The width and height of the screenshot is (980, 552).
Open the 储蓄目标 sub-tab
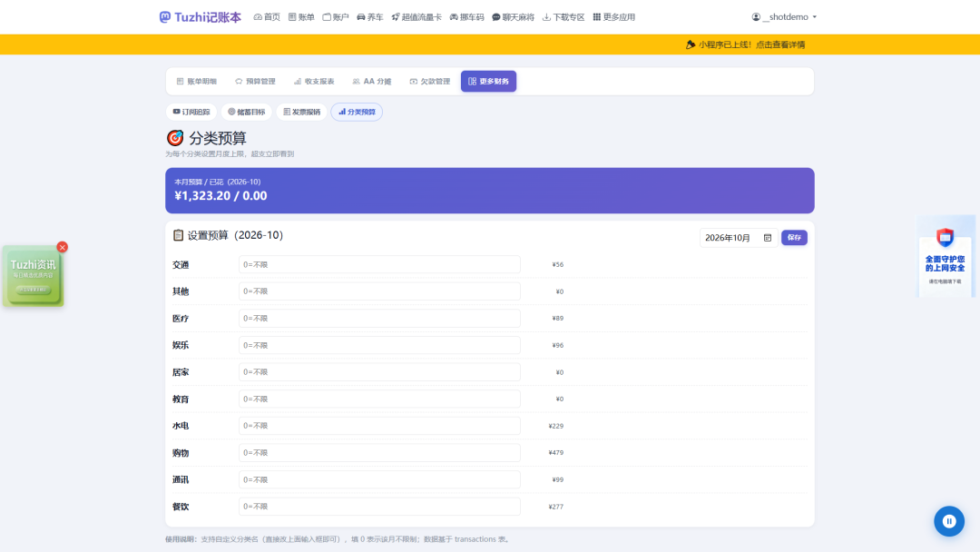[x=246, y=112]
